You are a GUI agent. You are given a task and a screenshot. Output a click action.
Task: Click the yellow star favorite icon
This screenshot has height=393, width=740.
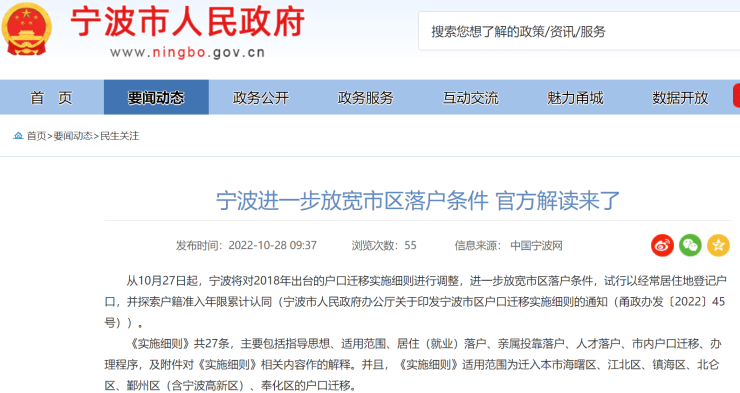pyautogui.click(x=718, y=245)
